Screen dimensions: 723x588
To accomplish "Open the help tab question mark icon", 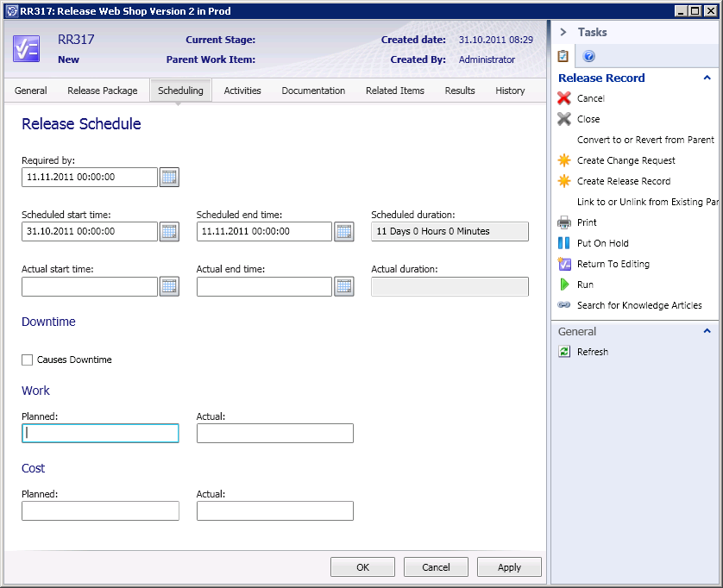I will coord(589,56).
